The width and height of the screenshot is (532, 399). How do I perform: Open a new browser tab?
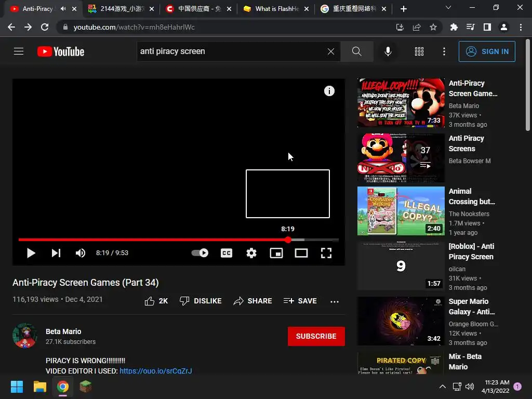pyautogui.click(x=403, y=9)
